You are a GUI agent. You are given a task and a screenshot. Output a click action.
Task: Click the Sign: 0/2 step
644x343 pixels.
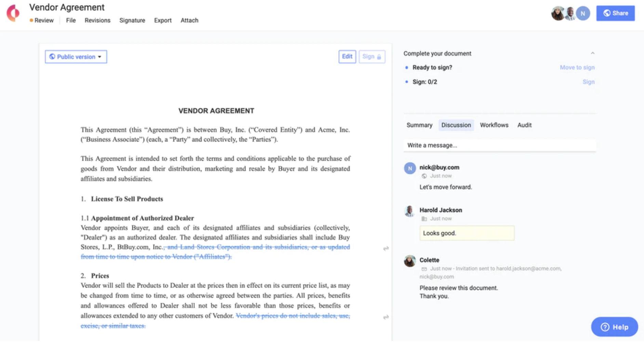(x=425, y=82)
